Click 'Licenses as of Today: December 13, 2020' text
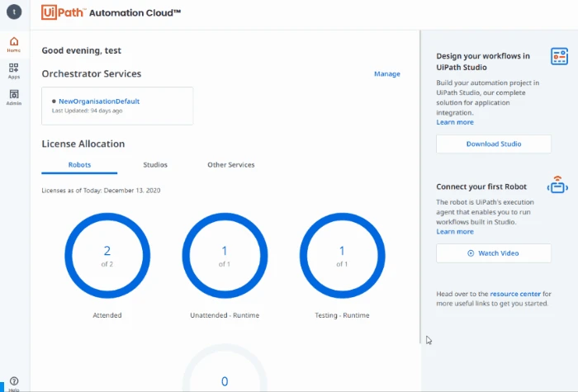578x392 pixels. pyautogui.click(x=101, y=191)
